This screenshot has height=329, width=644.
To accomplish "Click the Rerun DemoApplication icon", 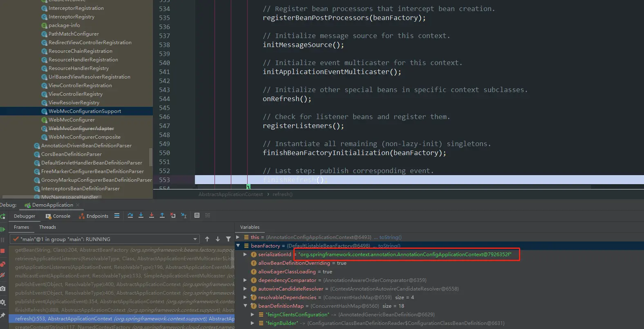I will pos(3,216).
